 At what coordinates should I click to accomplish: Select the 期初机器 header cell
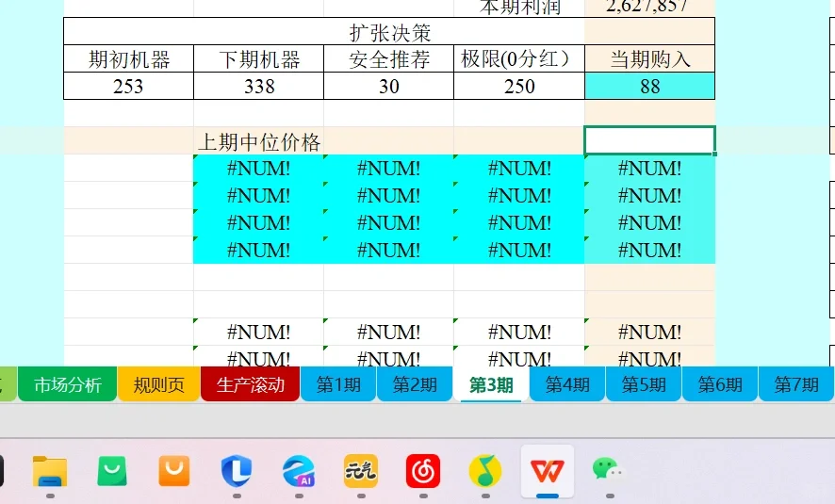pyautogui.click(x=129, y=58)
